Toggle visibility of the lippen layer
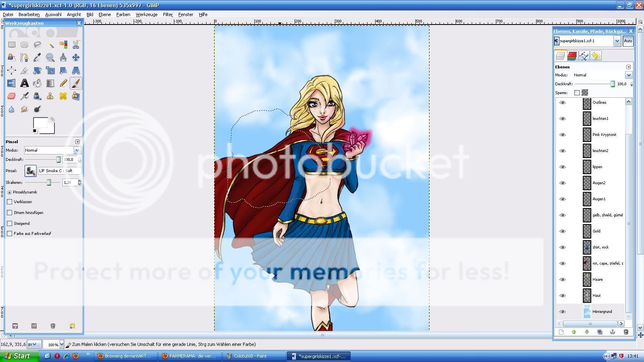Screen dimensions: 644x362 click(563, 167)
